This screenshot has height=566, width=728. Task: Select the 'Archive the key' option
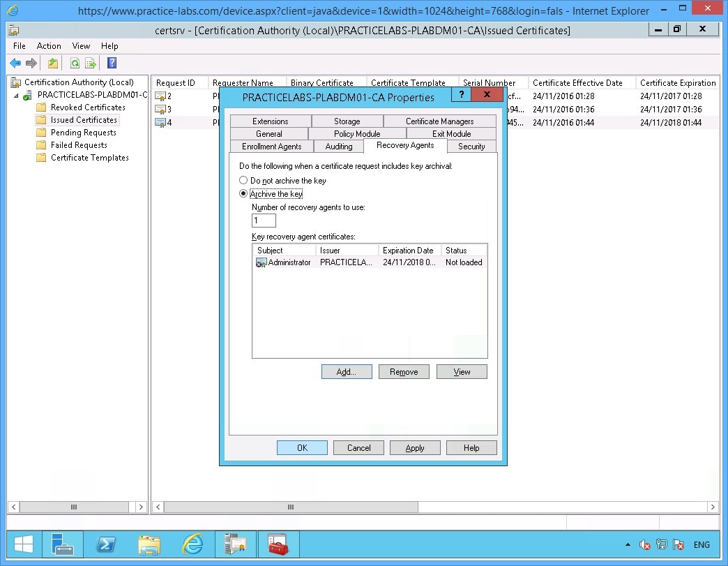(x=244, y=194)
